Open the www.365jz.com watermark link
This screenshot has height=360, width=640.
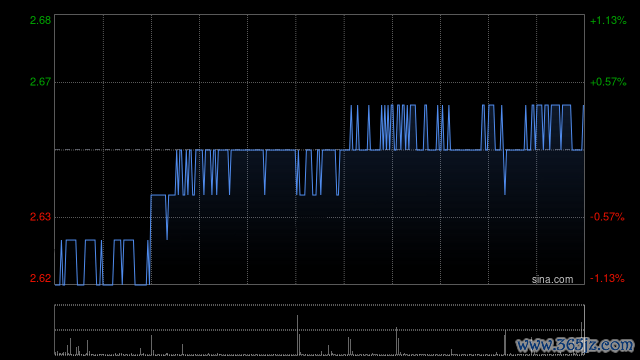[575, 345]
